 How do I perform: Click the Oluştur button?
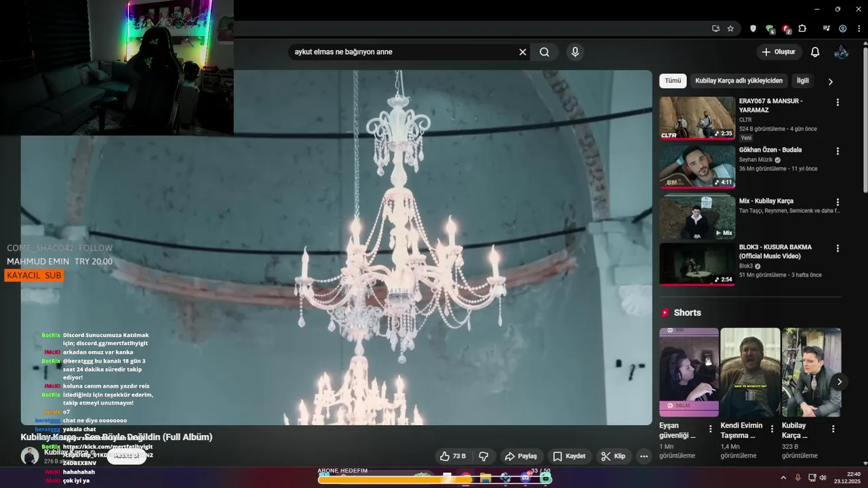(778, 52)
